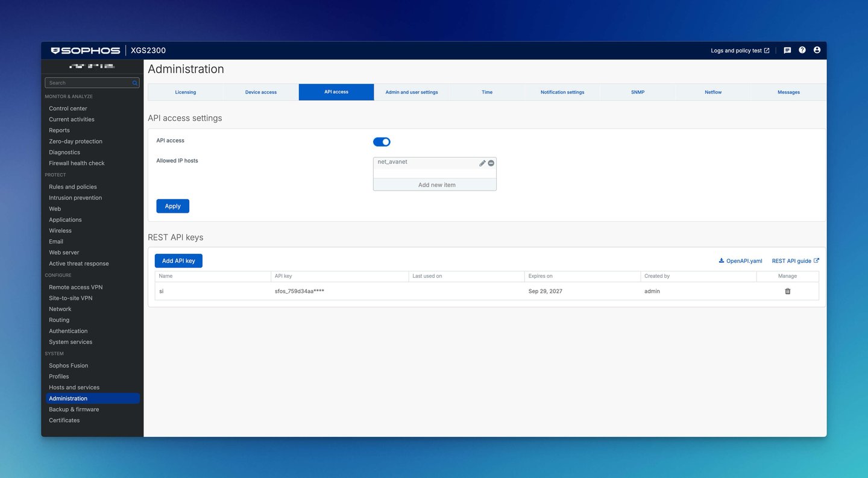Remove the net_avanet allowed host
Screen dimensions: 868x478
tap(491, 163)
